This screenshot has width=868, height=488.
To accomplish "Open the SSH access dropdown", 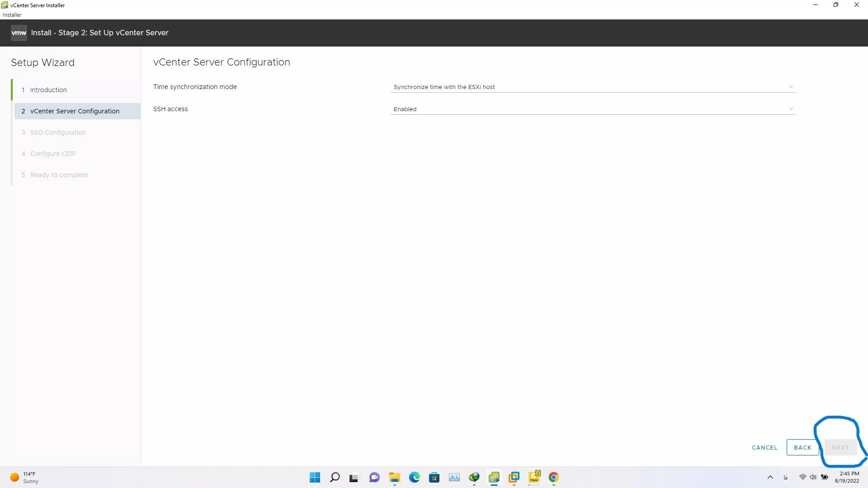I will [x=593, y=109].
